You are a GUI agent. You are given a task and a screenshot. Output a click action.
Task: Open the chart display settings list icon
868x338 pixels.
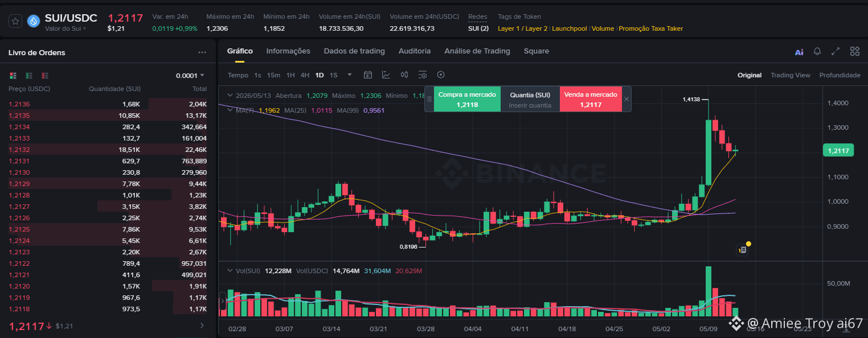pos(423,75)
